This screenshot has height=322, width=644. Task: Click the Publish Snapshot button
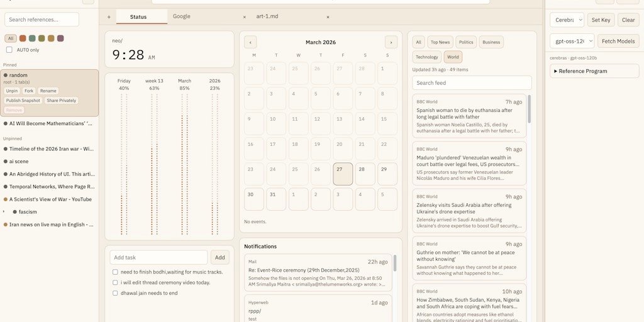coord(23,101)
